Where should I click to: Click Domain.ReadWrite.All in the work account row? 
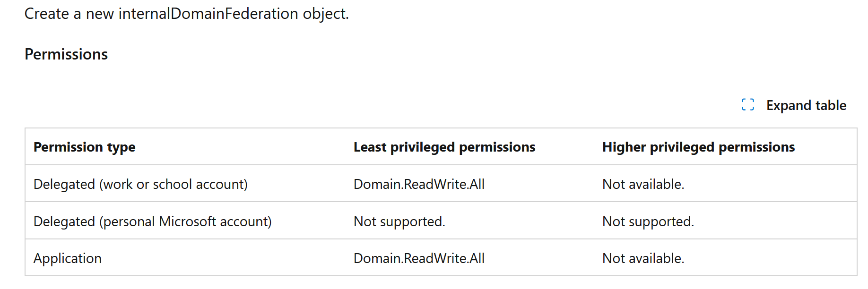pos(419,184)
